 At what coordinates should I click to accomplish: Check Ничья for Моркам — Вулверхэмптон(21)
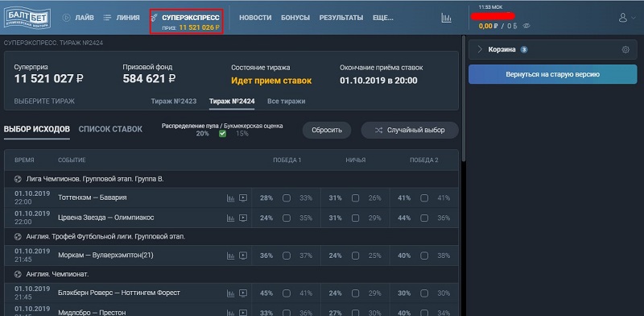[355, 256]
